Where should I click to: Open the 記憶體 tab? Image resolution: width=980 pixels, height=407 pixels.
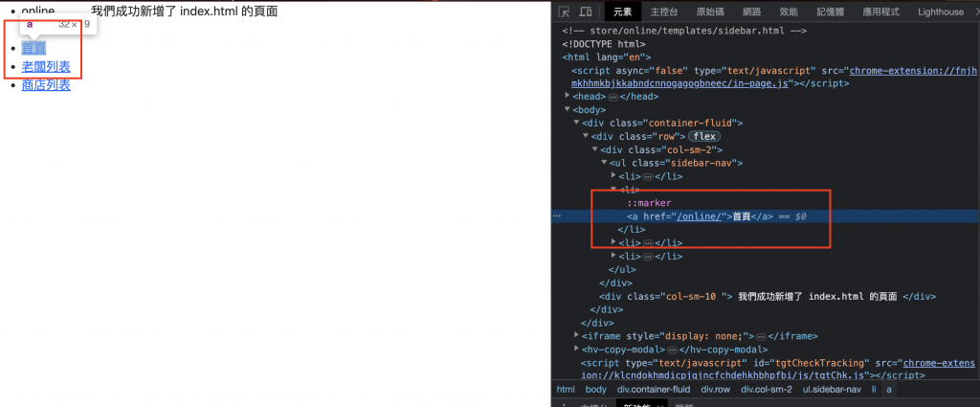(830, 11)
